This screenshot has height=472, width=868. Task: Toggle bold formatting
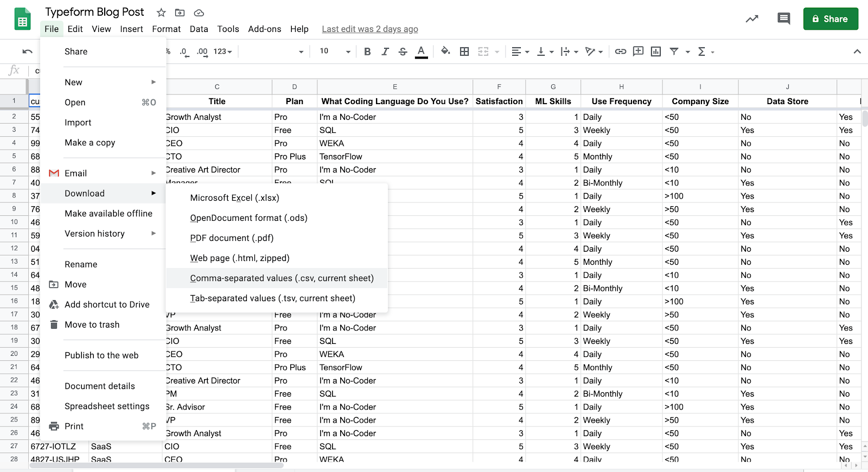point(367,52)
